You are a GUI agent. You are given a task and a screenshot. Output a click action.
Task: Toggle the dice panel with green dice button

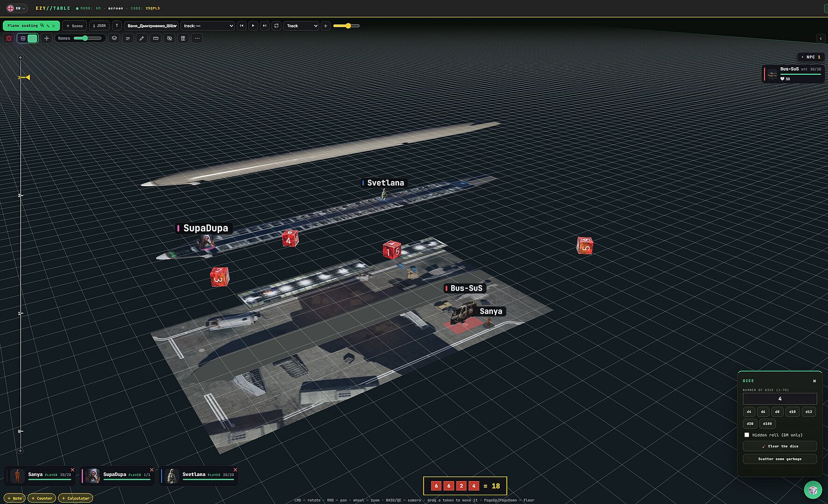(x=813, y=490)
